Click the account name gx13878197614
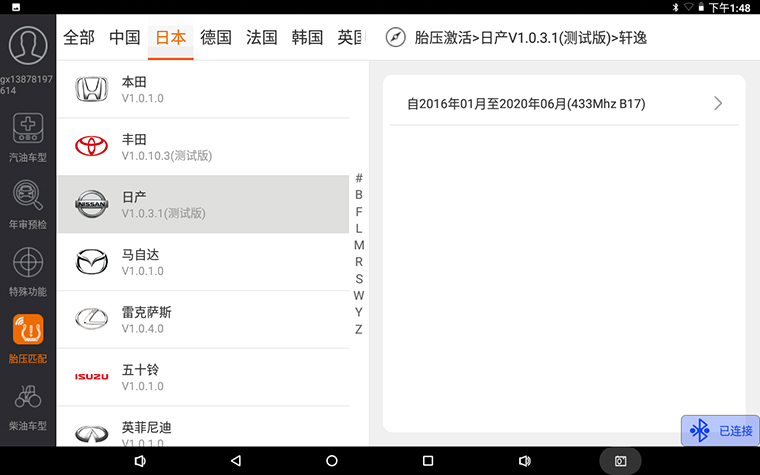The width and height of the screenshot is (760, 475). 27,85
